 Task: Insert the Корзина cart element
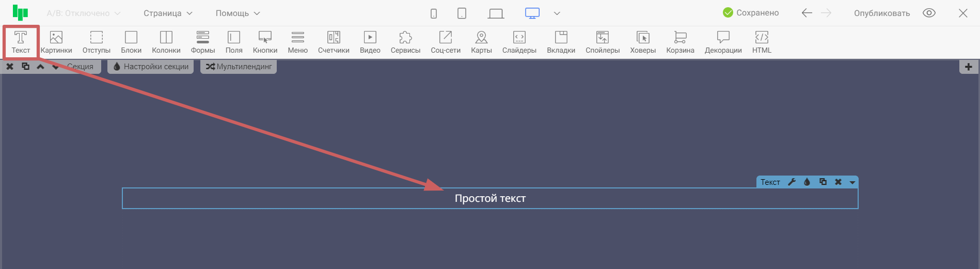point(680,42)
